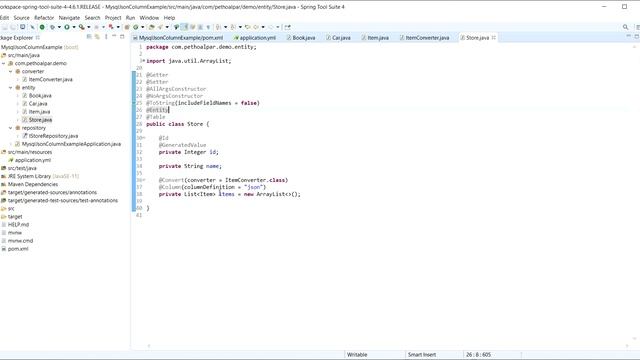Image resolution: width=640 pixels, height=360 pixels.
Task: Click the Run External Tools toolbar icon
Action: click(82, 27)
